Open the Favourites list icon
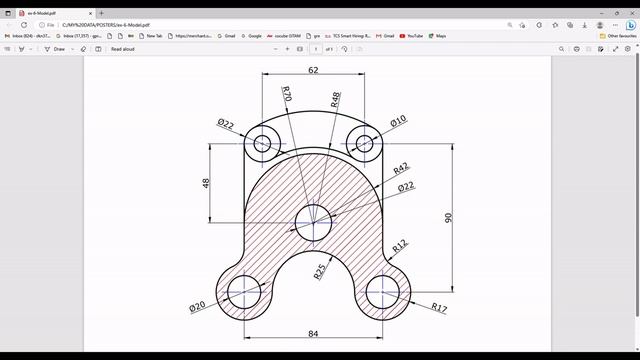 pos(555,25)
